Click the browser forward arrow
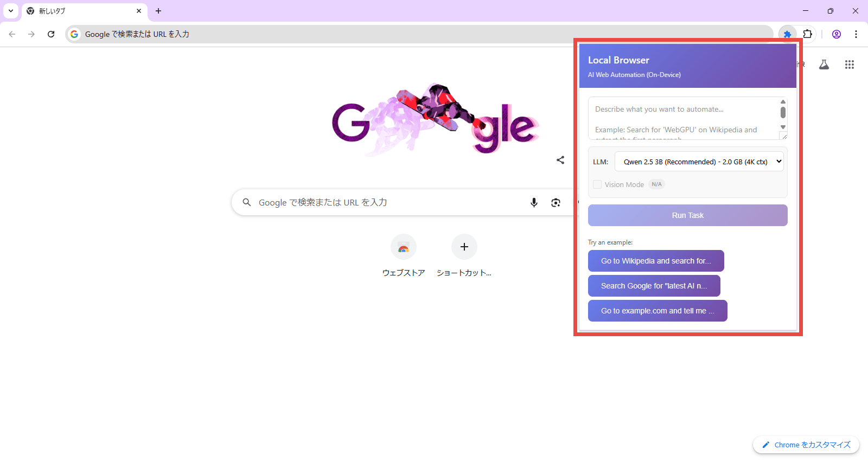Viewport: 868px width, 462px height. [x=31, y=34]
